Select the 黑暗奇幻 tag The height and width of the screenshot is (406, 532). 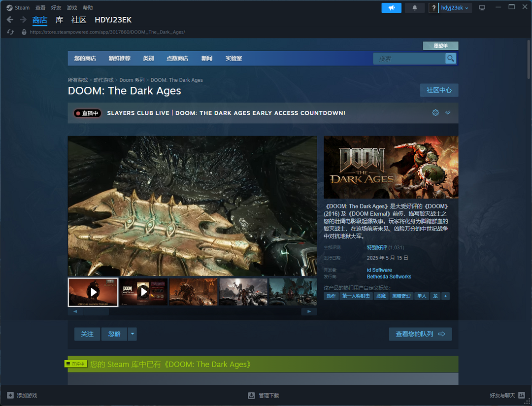(x=401, y=296)
